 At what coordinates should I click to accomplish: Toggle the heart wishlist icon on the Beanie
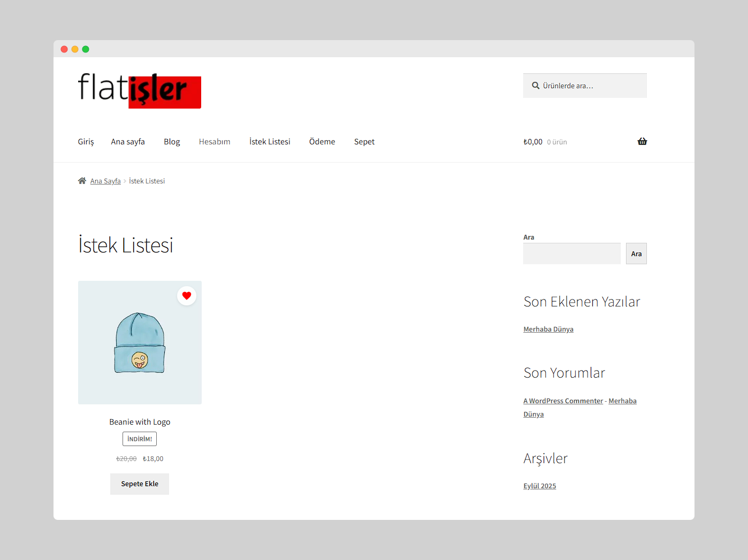[x=186, y=295]
